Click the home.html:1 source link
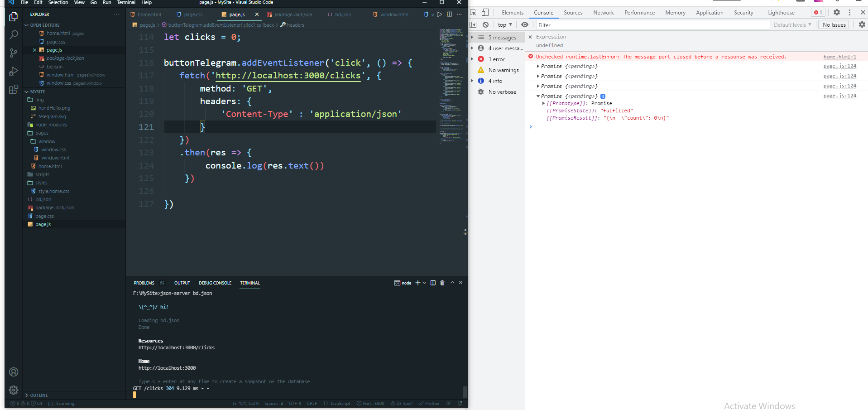The image size is (868, 410). coord(839,57)
